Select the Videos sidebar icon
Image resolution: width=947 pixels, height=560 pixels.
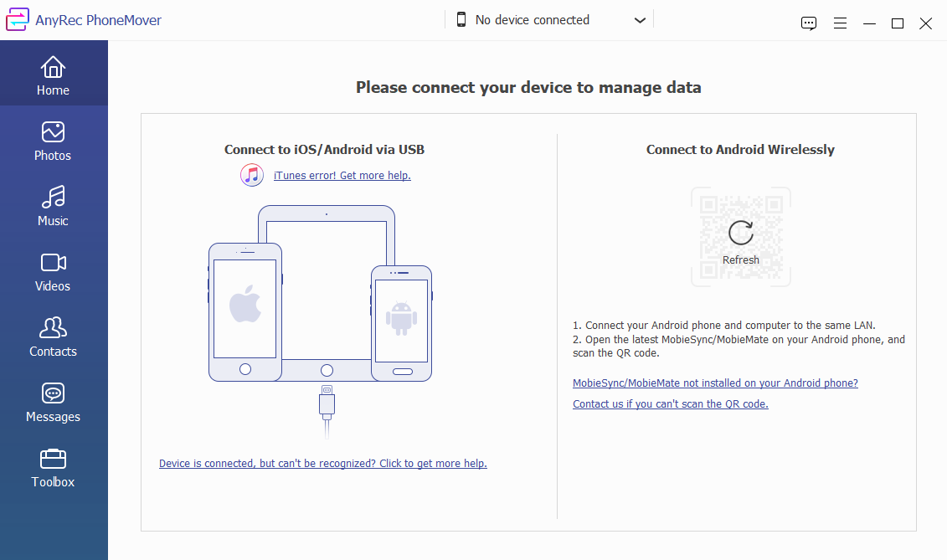(x=53, y=272)
